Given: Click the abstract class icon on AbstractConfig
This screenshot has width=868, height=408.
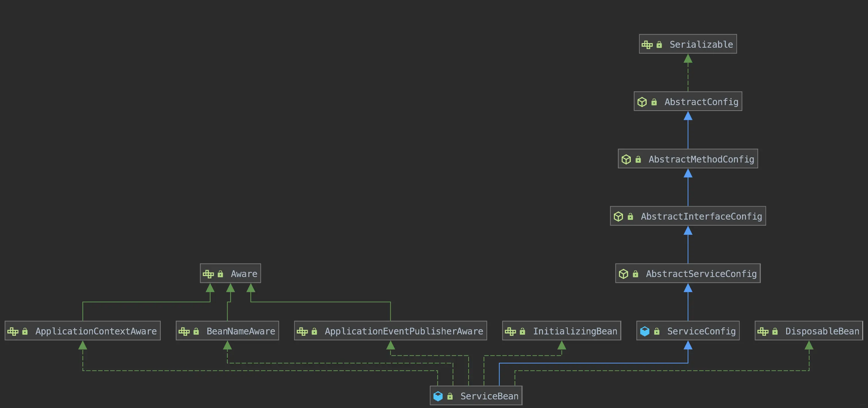Looking at the screenshot, I should [642, 102].
